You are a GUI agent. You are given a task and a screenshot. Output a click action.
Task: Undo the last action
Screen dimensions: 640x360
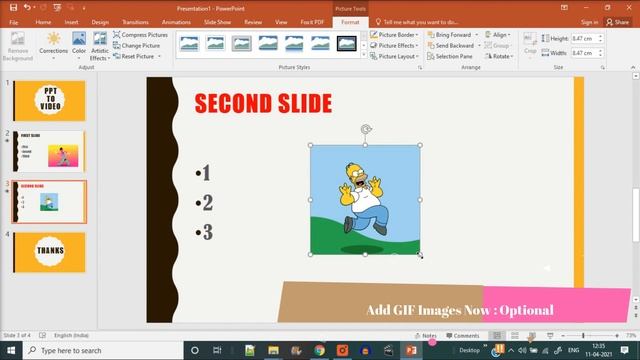coord(27,7)
